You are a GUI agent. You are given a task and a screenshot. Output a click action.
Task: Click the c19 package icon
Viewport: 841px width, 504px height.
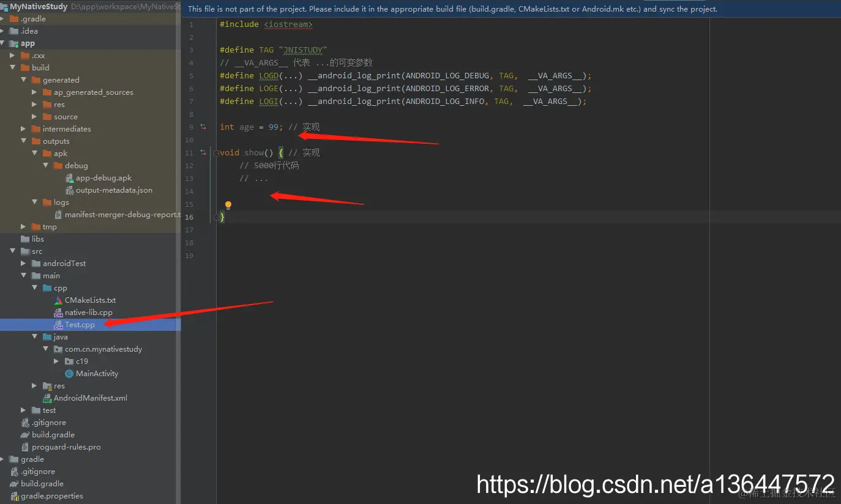point(69,361)
